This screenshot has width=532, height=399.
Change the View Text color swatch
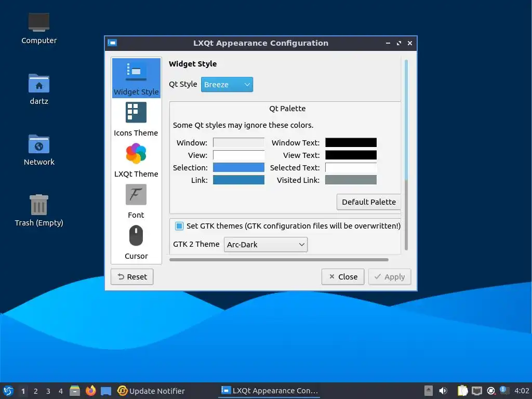[x=351, y=155]
